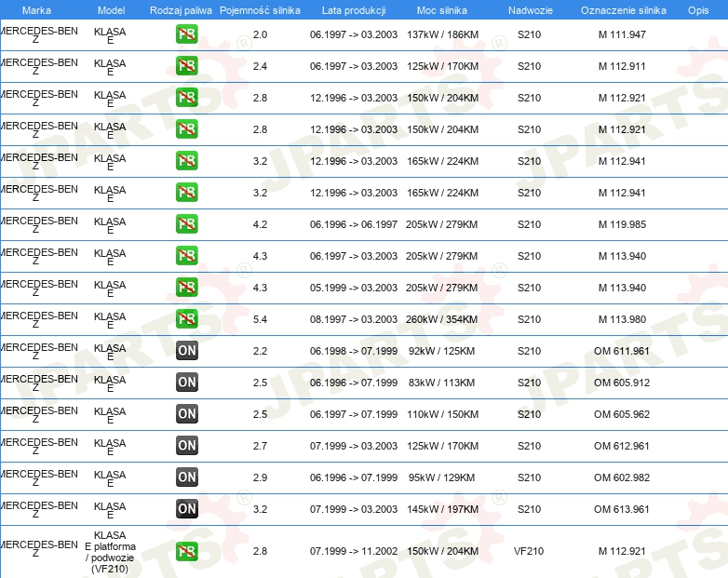Screen dimensions: 728x578
Task: Click the Model column header
Action: [111, 10]
